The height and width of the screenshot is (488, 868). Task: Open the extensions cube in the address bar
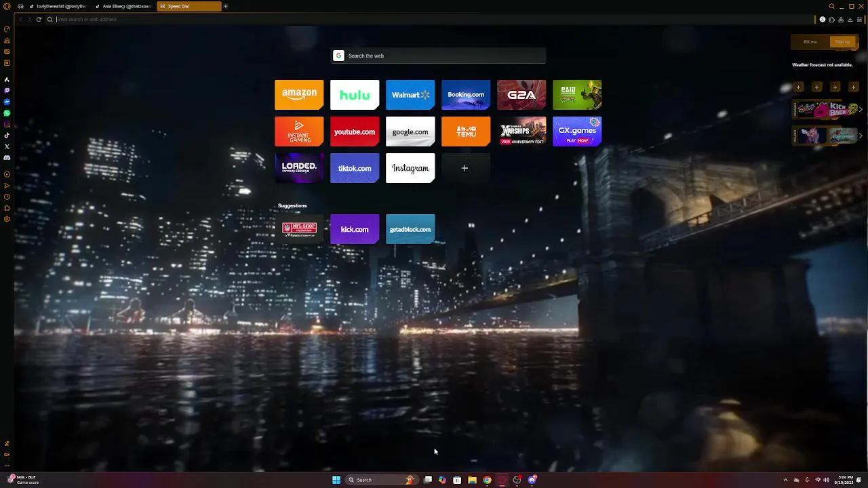point(832,19)
